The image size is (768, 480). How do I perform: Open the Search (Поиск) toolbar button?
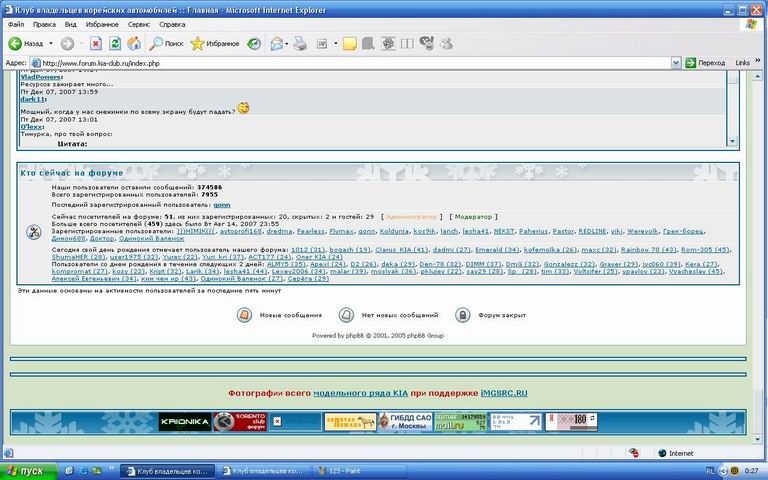(x=167, y=44)
